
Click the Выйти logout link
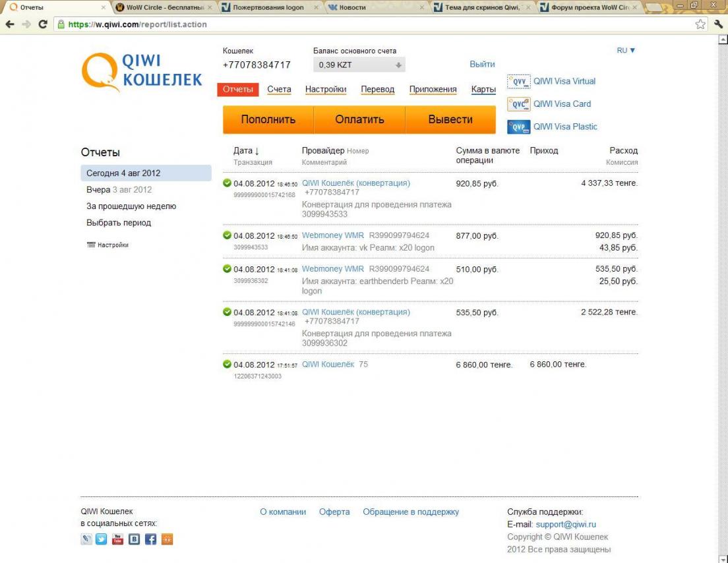[482, 65]
